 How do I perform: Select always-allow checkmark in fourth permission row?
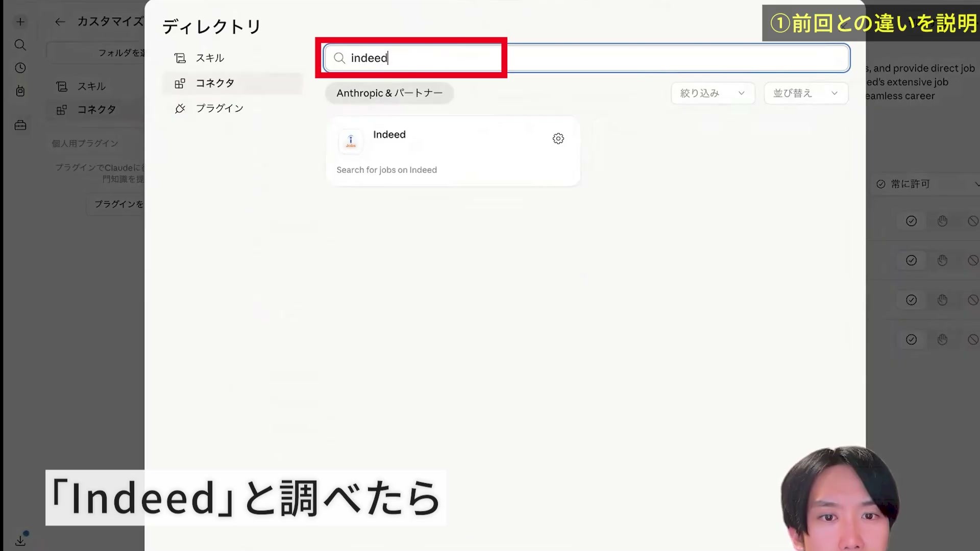911,340
